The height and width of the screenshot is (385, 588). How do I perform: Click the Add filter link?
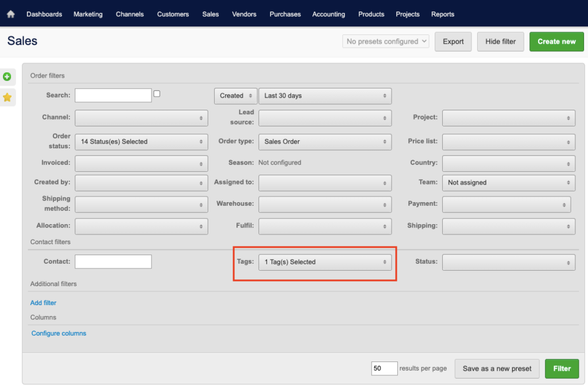(43, 303)
